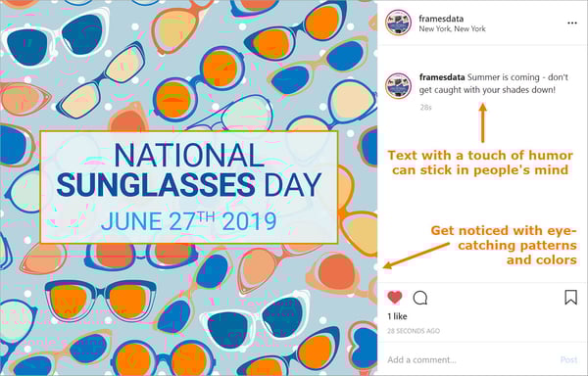Save the post with bookmark icon

click(x=570, y=298)
